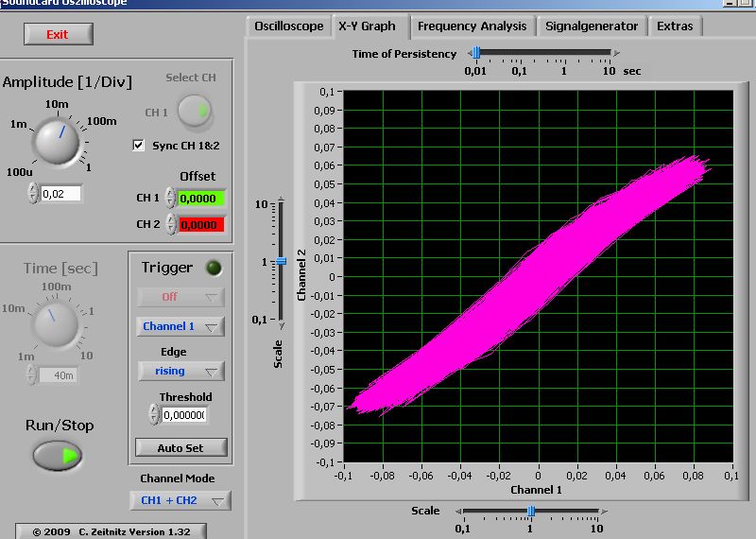Image resolution: width=756 pixels, height=539 pixels.
Task: Switch to the Frequency Analysis tab
Action: (472, 26)
